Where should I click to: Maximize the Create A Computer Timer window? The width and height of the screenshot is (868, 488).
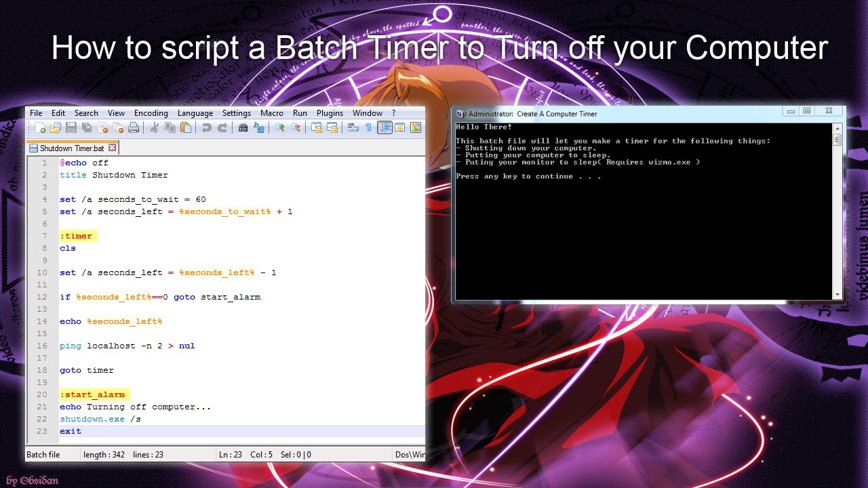point(807,110)
